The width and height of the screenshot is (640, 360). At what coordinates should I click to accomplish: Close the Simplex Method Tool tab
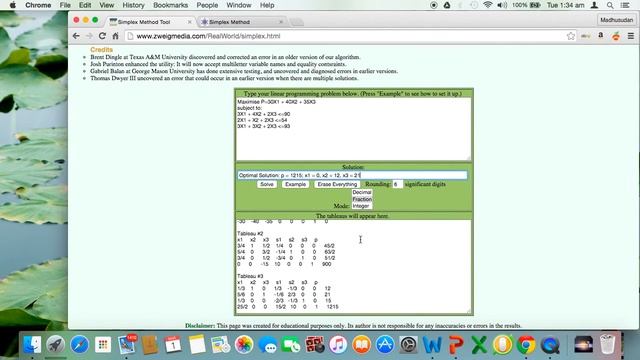pos(189,22)
